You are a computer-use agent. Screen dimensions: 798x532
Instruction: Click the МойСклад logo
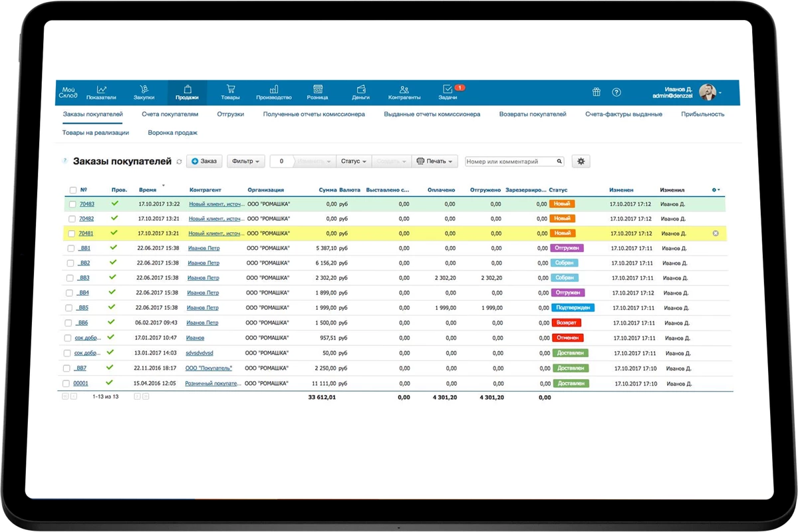coord(68,92)
